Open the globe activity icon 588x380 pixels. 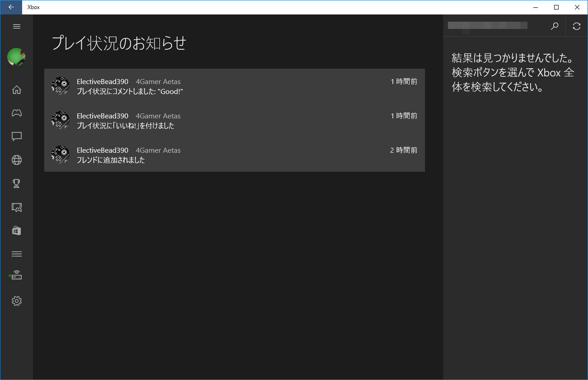click(x=17, y=160)
